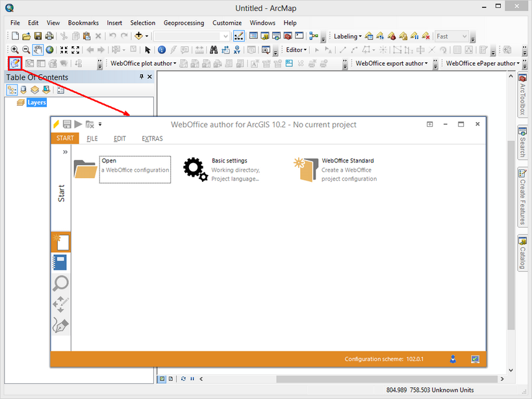Select the Zoom In tool on the Tools toolbar
Image resolution: width=532 pixels, height=399 pixels.
(x=15, y=49)
